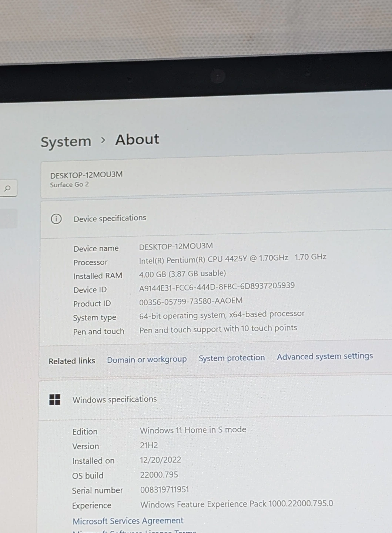Click the Installed RAM 4.00 GB value
Screen dimensions: 392x533
pyautogui.click(x=182, y=274)
